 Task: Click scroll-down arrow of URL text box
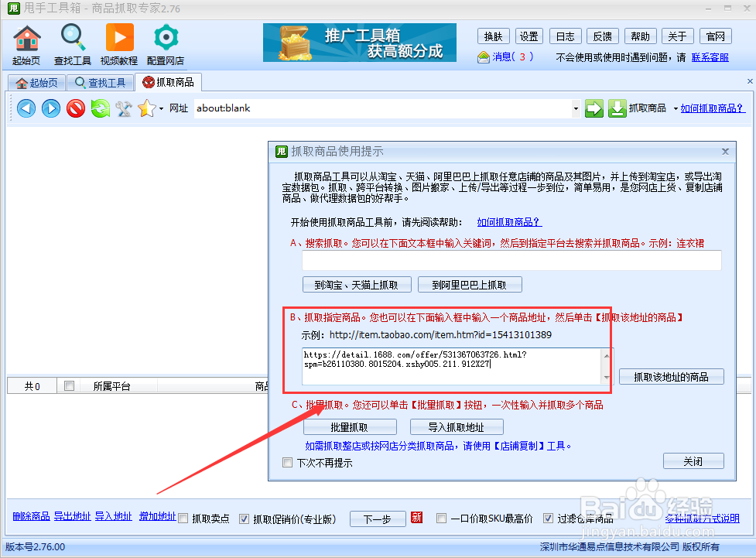pos(607,378)
